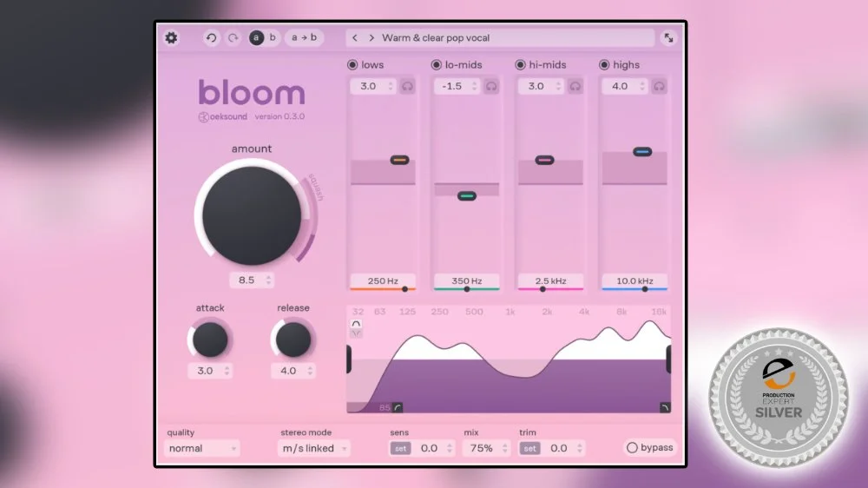Click the orange lows fader handle
Viewport: 868px width, 488px height.
pyautogui.click(x=399, y=160)
